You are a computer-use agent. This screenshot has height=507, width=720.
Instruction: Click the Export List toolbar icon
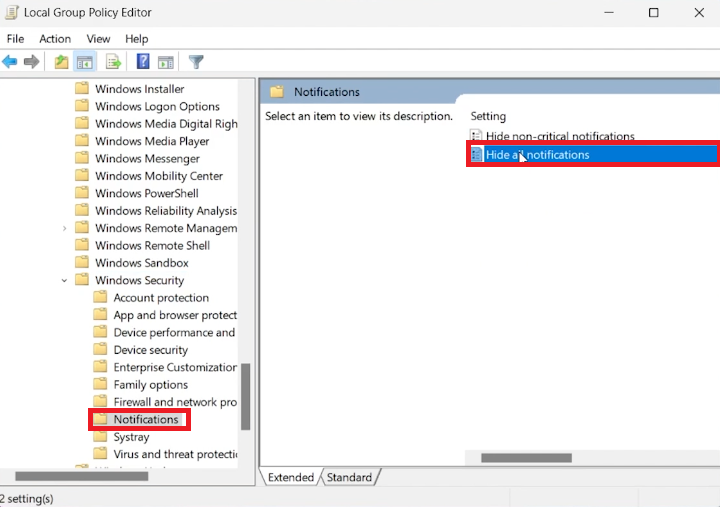coord(113,62)
